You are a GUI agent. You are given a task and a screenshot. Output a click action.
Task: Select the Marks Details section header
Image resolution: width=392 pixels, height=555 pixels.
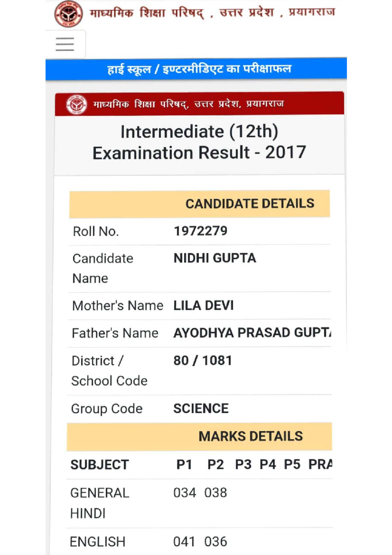251,436
